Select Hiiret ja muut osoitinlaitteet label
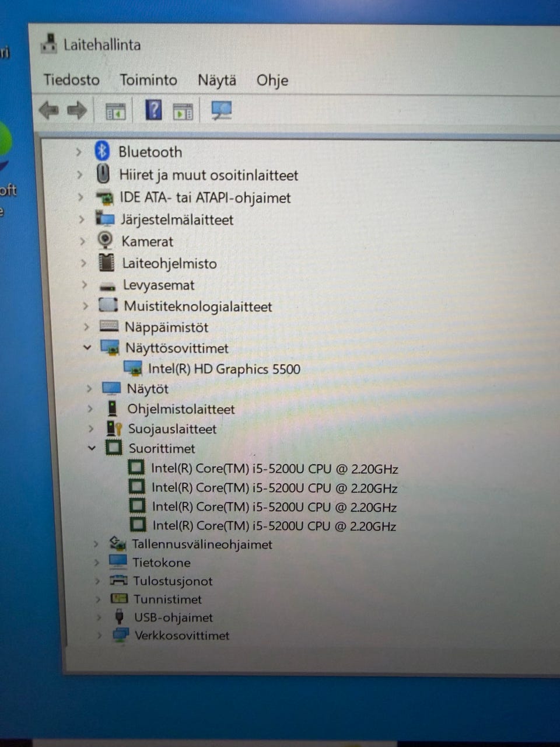The width and height of the screenshot is (560, 747). pos(209,175)
